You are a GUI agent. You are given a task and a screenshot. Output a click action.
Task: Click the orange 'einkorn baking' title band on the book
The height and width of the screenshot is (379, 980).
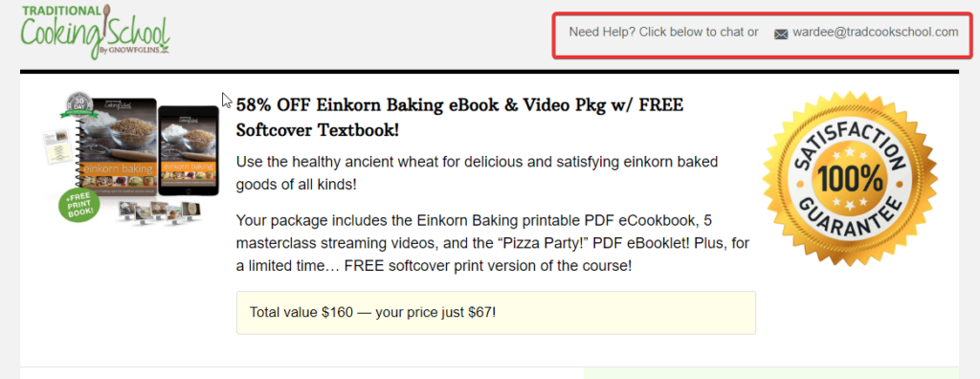coord(117,171)
